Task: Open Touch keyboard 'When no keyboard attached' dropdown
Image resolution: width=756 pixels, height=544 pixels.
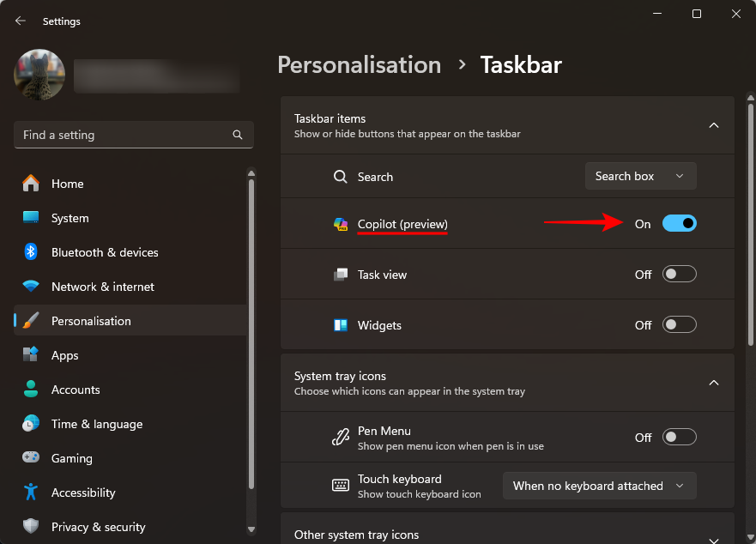Action: [599, 486]
